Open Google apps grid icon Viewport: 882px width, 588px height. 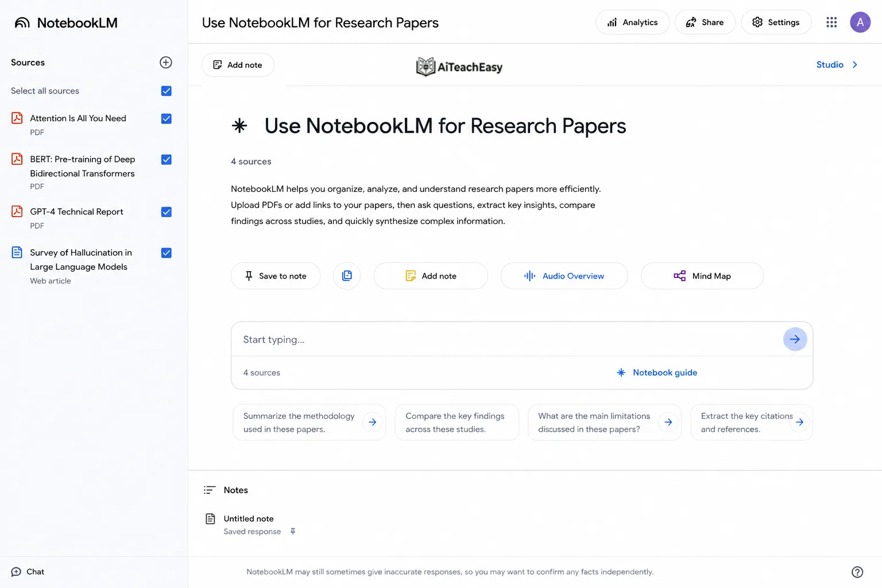(831, 22)
